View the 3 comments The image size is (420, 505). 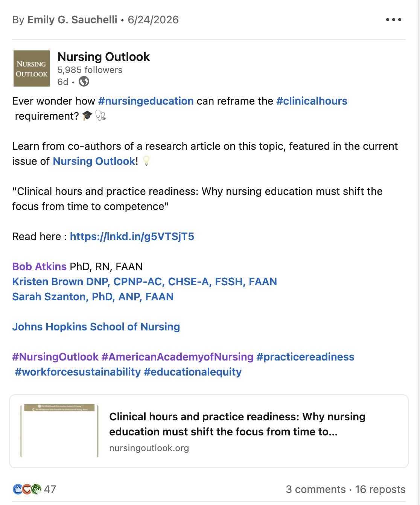click(x=315, y=489)
